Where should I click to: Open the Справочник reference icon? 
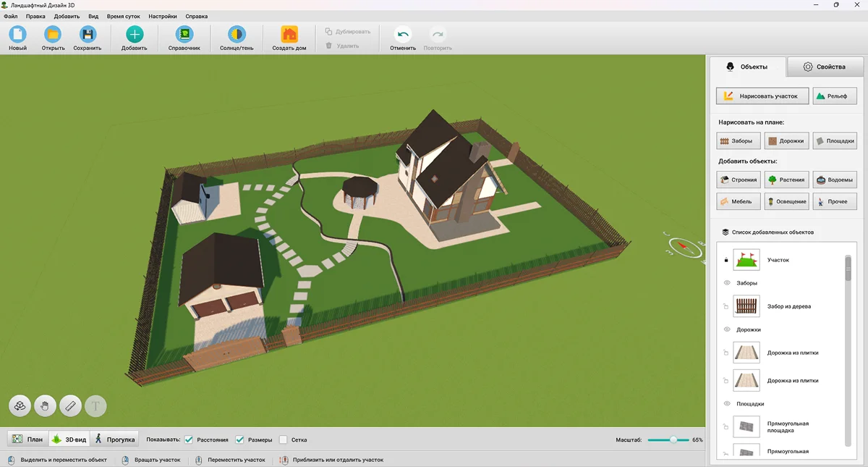point(184,34)
